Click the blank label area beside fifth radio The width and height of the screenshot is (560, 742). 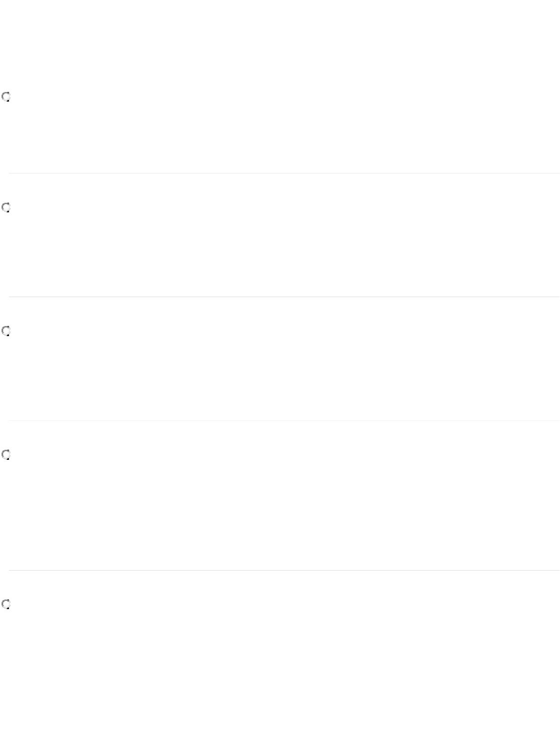point(284,604)
